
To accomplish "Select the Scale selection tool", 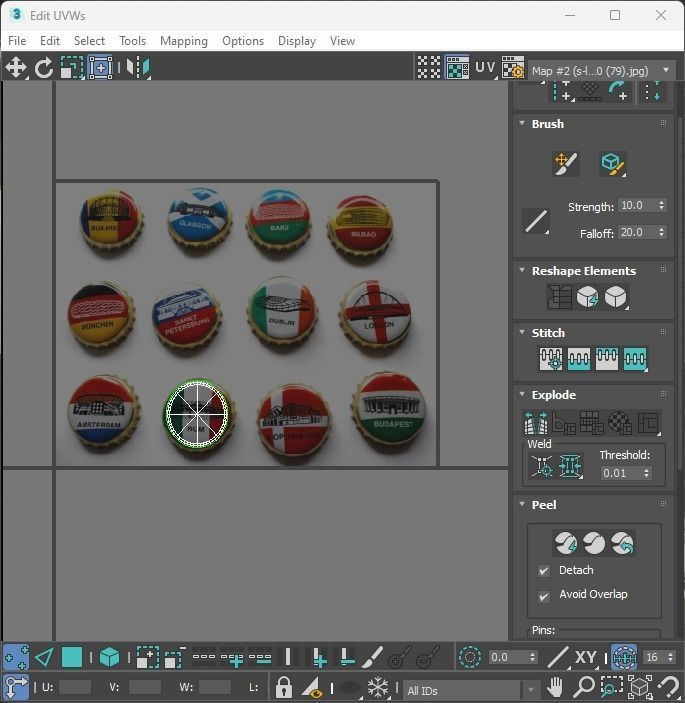I will pos(72,68).
